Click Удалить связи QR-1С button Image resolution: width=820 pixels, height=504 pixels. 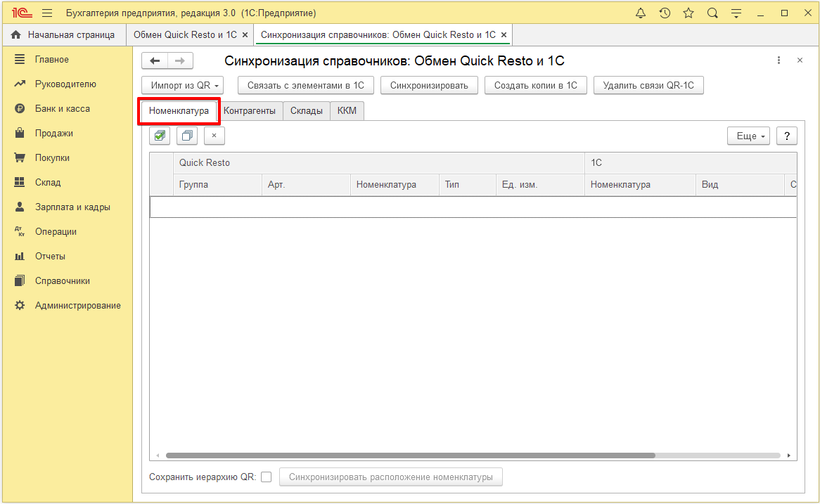[x=648, y=85]
